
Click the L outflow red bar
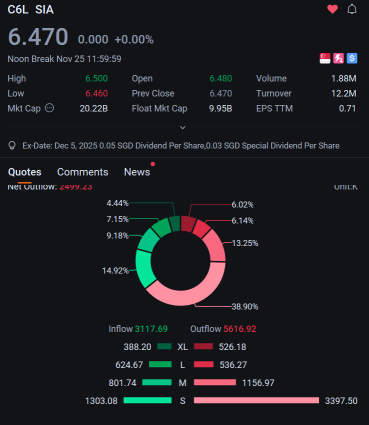click(204, 364)
